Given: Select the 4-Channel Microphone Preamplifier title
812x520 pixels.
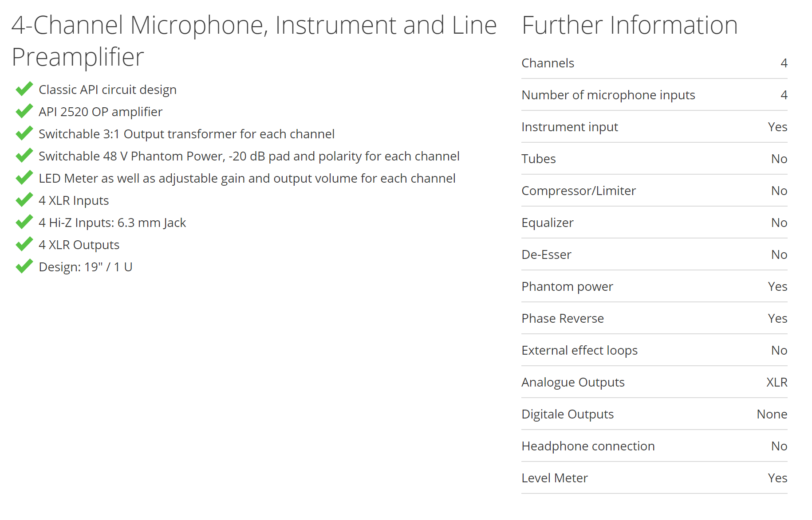Looking at the screenshot, I should [x=254, y=41].
